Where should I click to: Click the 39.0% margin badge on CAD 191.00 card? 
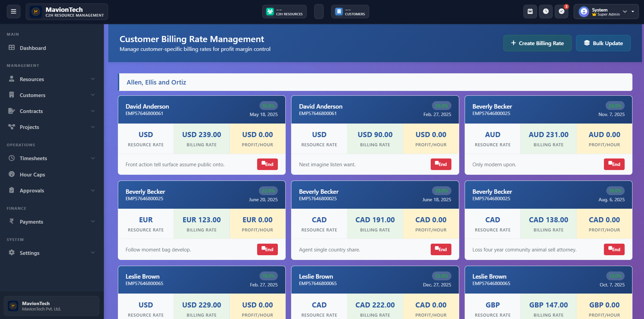441,191
